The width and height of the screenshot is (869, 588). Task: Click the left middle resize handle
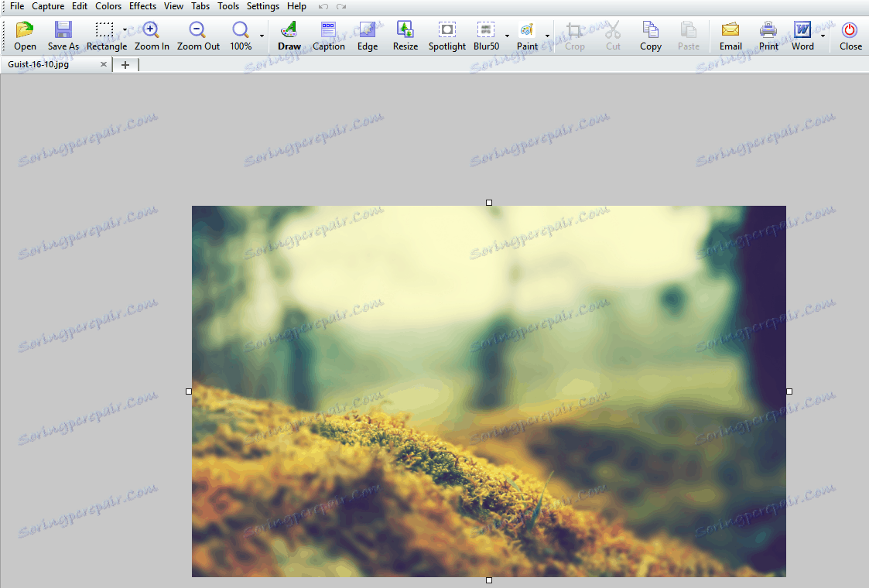[x=189, y=391]
